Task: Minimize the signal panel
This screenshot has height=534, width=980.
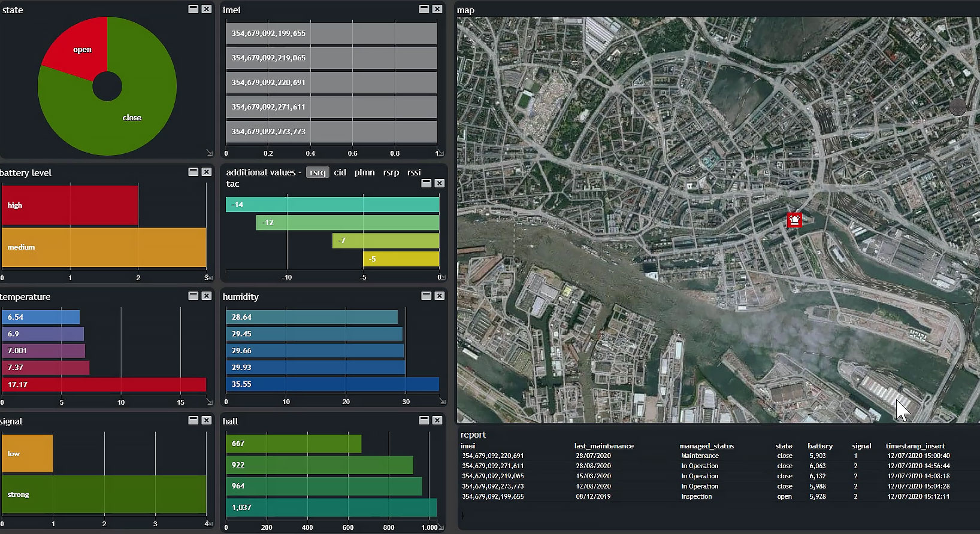Action: click(x=193, y=420)
